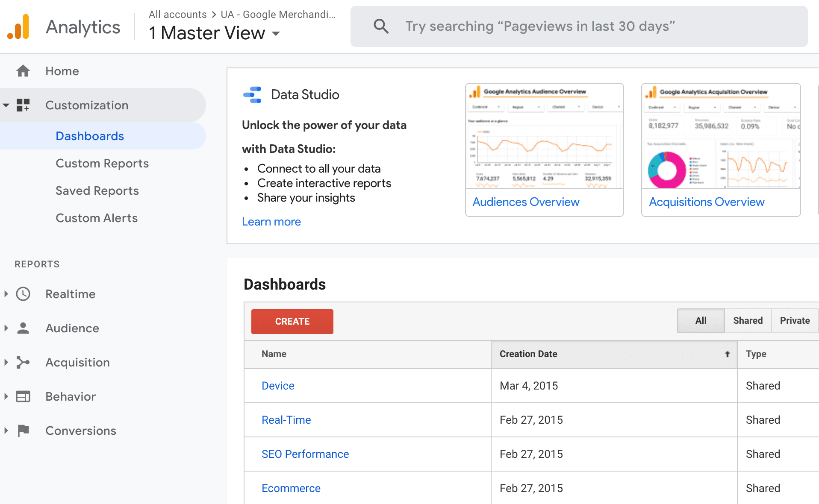The image size is (819, 504).
Task: Open Realtime reports label
Action: pyautogui.click(x=71, y=294)
